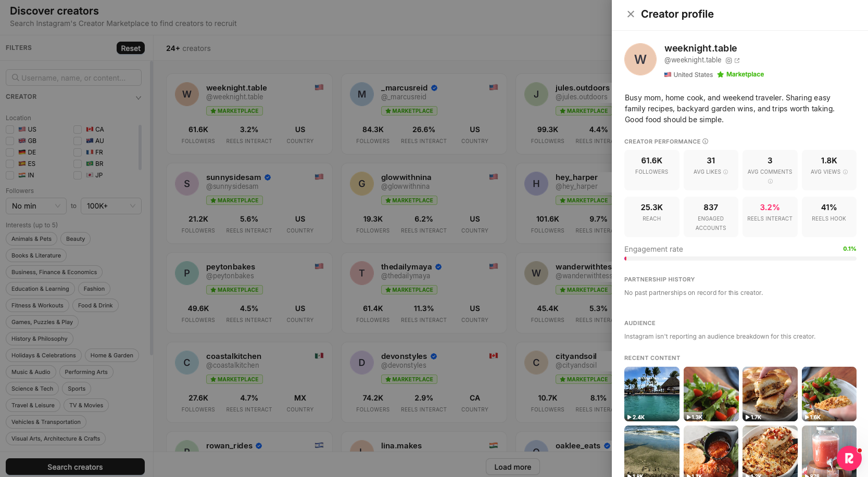
Task: Select the location list scrollbar
Action: 140,147
